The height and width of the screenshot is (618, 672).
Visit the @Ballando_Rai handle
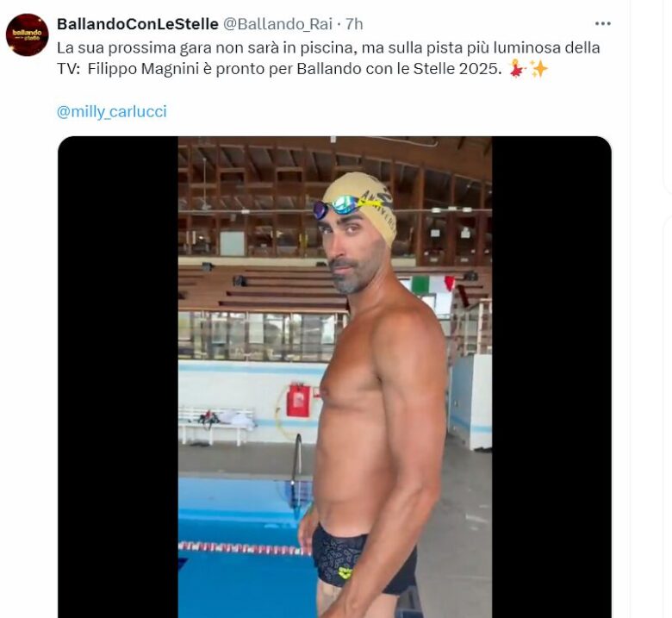click(x=278, y=24)
